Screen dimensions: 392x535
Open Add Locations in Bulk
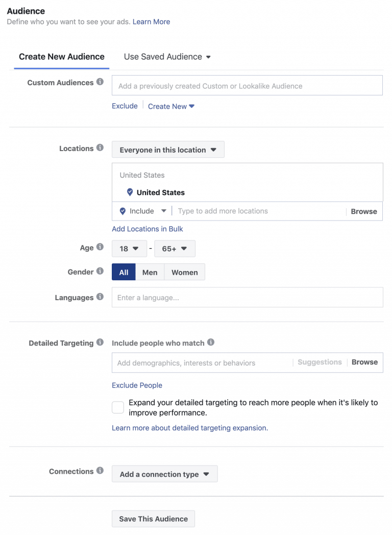[147, 229]
